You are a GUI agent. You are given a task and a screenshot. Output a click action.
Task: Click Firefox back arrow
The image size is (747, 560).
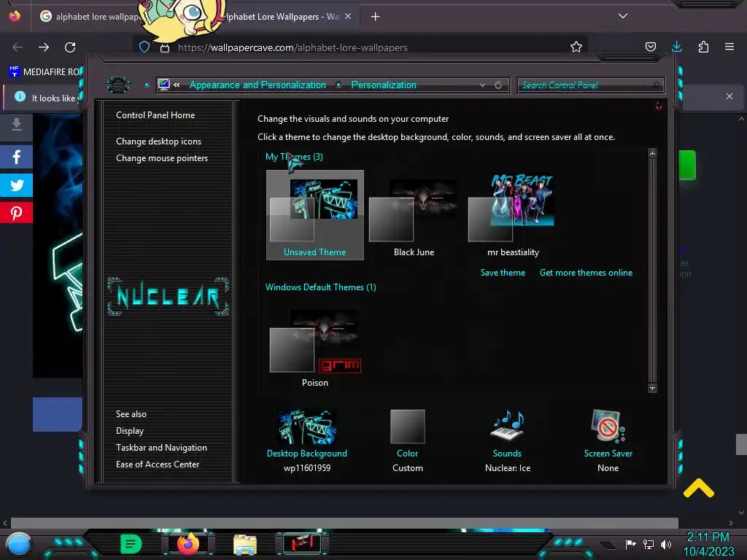click(x=18, y=47)
